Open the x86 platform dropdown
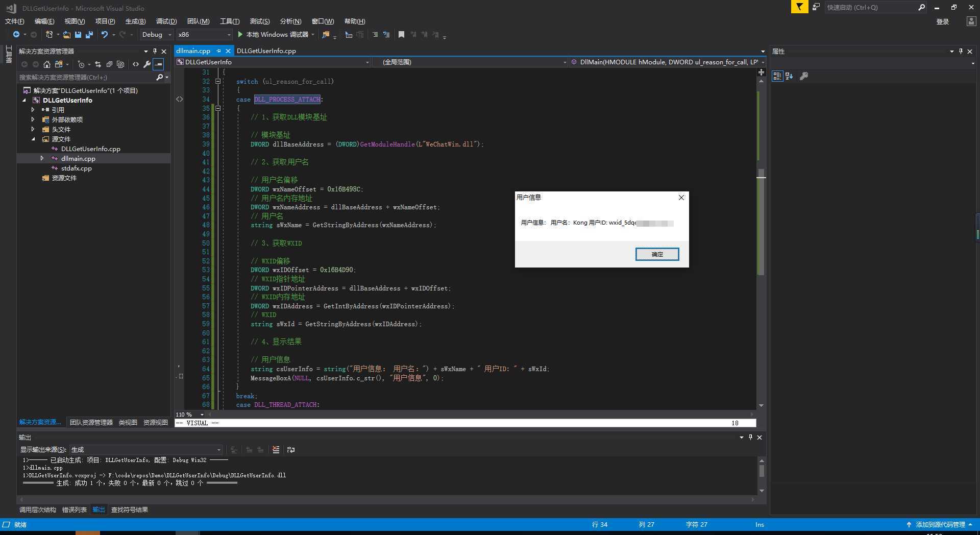This screenshot has width=980, height=535. pyautogui.click(x=204, y=34)
